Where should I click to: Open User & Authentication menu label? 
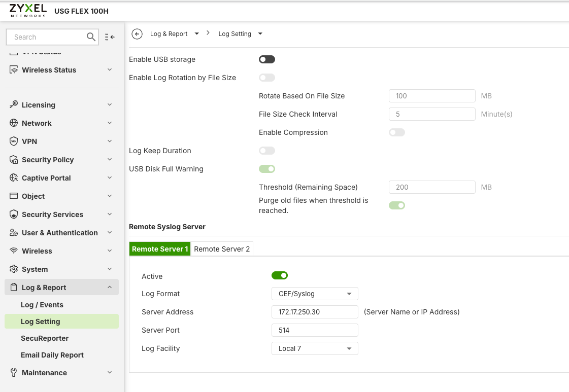click(x=60, y=233)
